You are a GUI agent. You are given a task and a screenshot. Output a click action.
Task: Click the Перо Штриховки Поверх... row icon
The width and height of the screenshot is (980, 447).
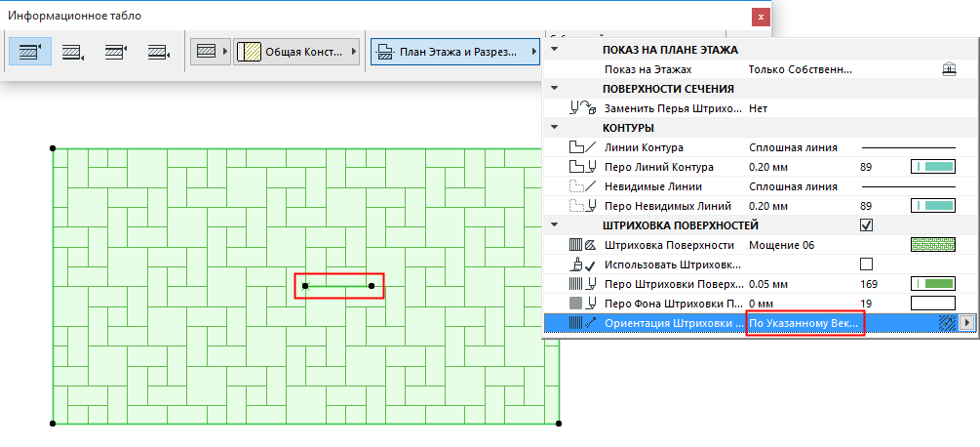[x=583, y=284]
